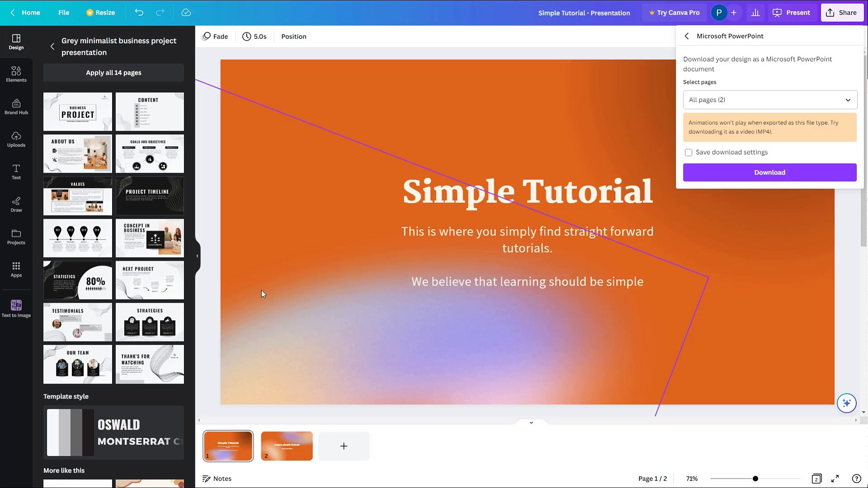
Task: Collapse the template sidebar with the arrow
Action: 197,255
